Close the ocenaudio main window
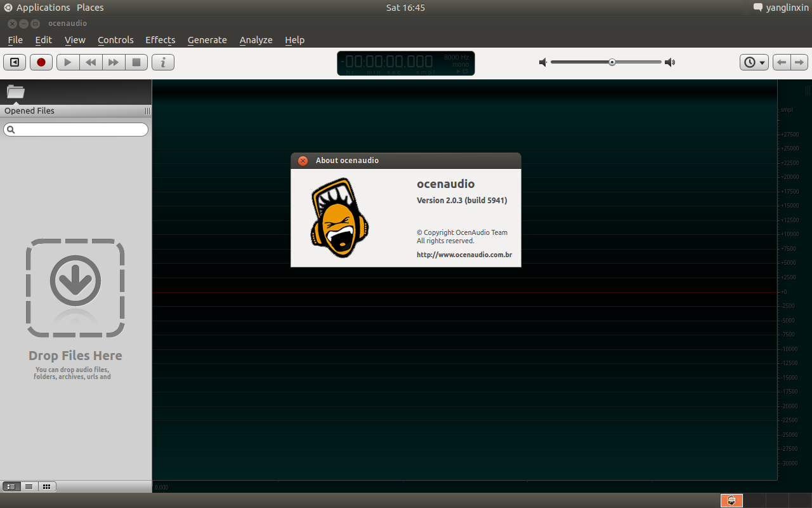Viewport: 812px width, 508px height. [12, 23]
